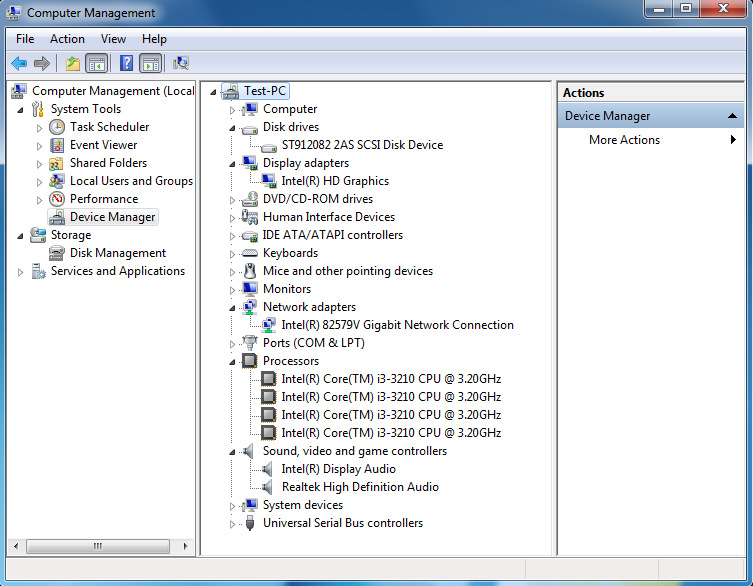Select first Intel Core i3-3210 processor entry

tap(391, 379)
